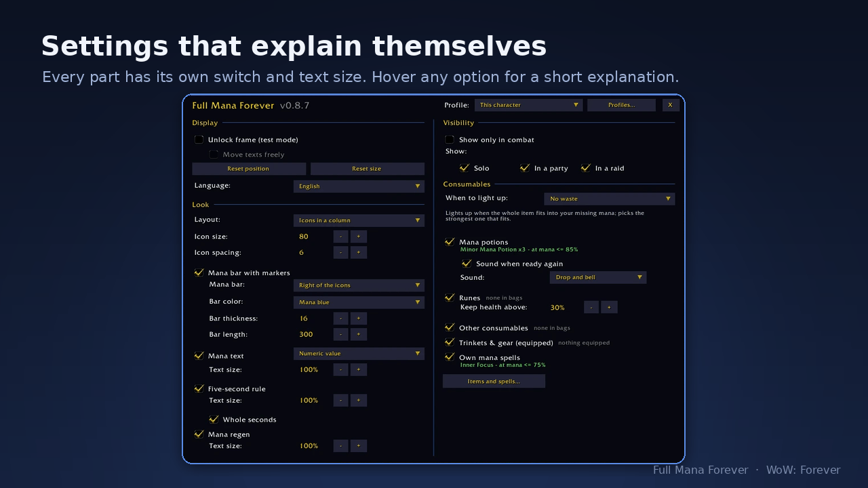The image size is (868, 488).
Task: Uncheck Trinkets & gear (equipped)
Action: (450, 342)
